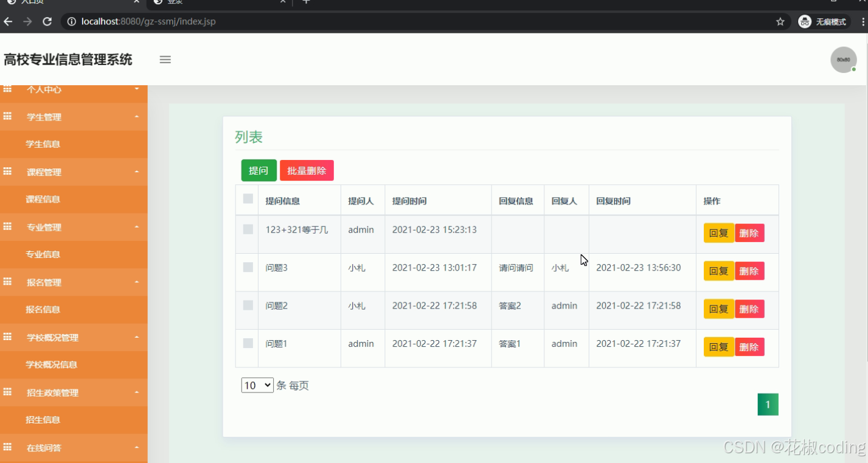
Task: Toggle the hamburger sidebar menu icon
Action: point(165,60)
